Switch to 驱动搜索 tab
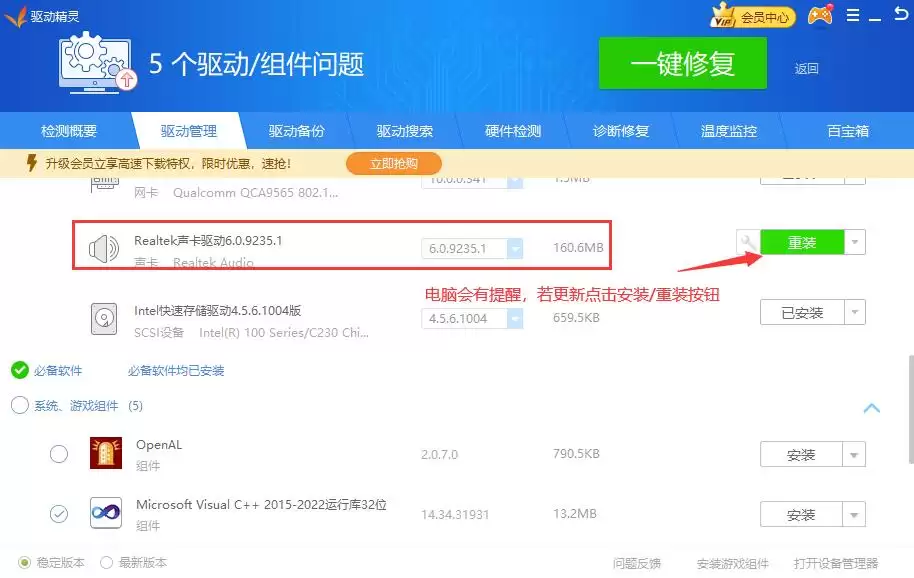 (x=405, y=131)
